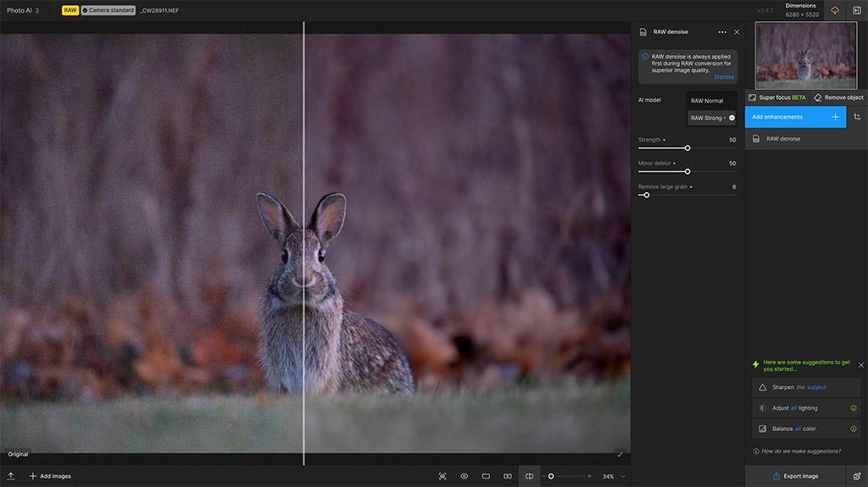Click the zoom out minus icon
The image size is (868, 487).
[x=544, y=476]
